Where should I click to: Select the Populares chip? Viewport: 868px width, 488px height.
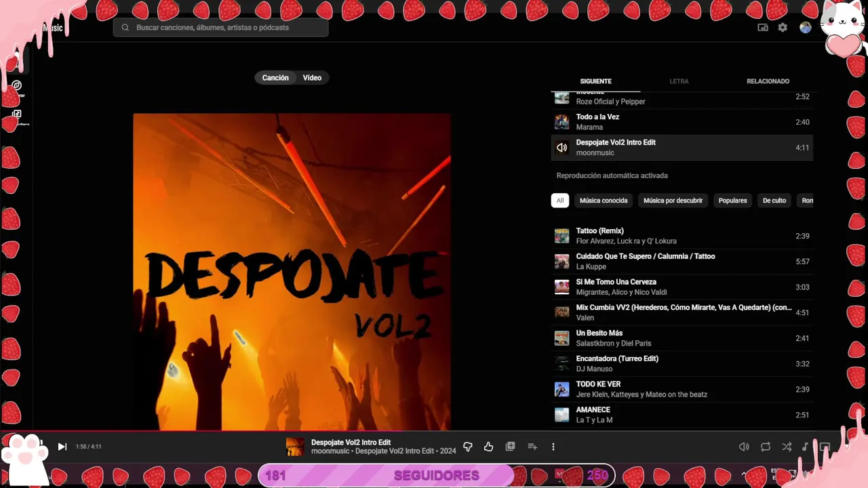coord(732,201)
